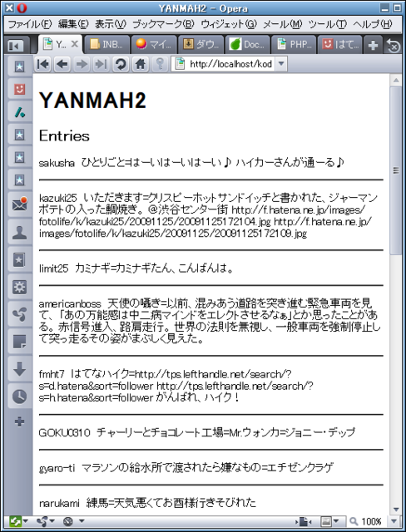Expand the Opera Link dropdown arrow
Viewport: 406px width, 532px height.
click(26, 521)
